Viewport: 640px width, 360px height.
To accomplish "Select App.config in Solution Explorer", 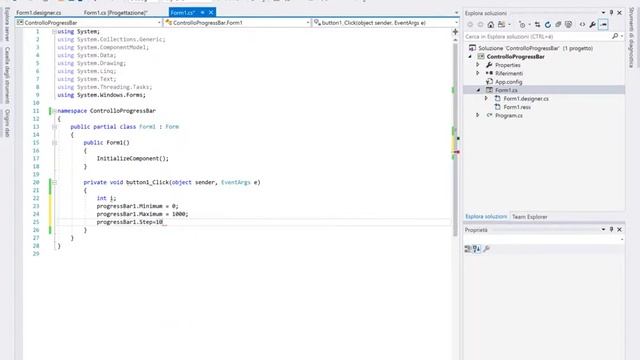I will coord(508,82).
